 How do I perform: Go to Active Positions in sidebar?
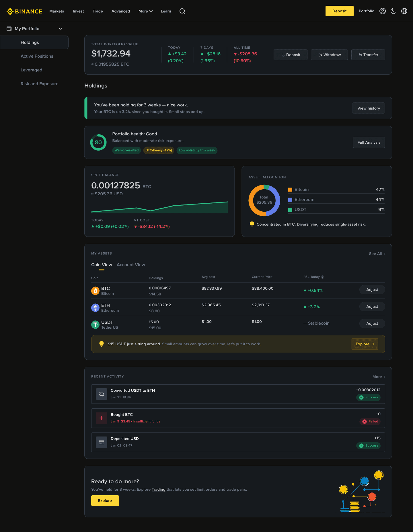[37, 56]
